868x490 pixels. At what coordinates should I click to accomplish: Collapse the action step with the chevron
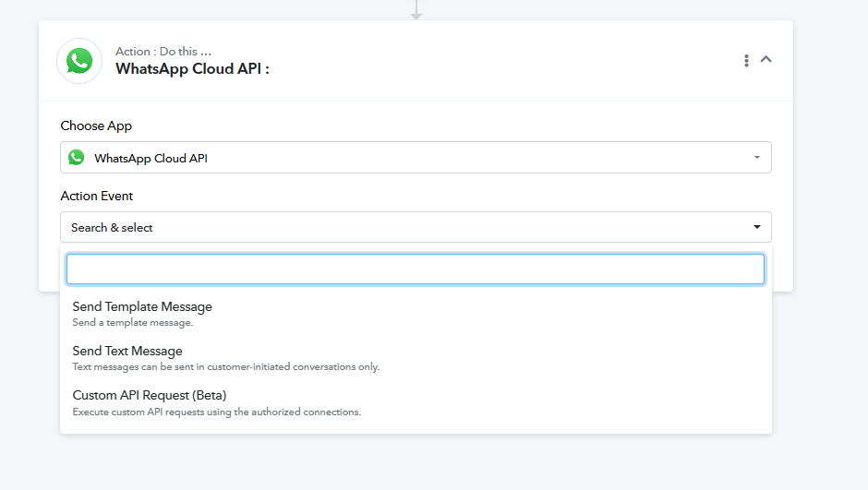click(766, 59)
